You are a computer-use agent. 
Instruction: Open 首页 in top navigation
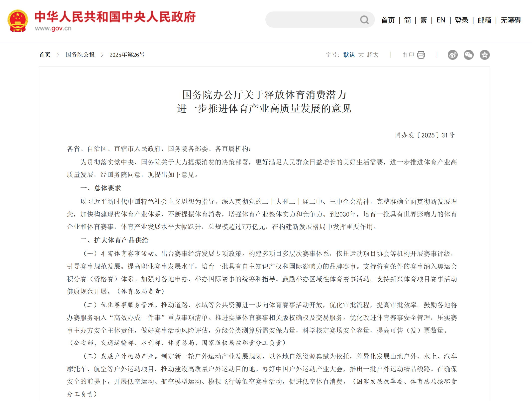coord(388,20)
